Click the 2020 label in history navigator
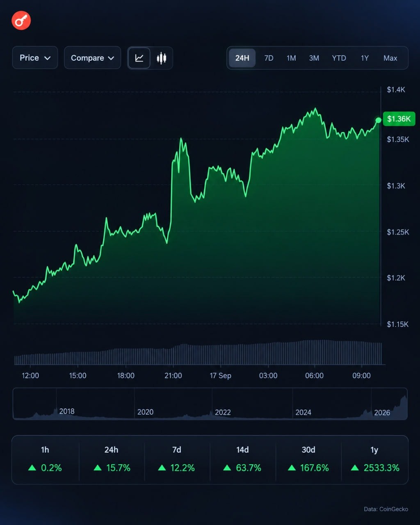The height and width of the screenshot is (525, 420). coord(145,412)
